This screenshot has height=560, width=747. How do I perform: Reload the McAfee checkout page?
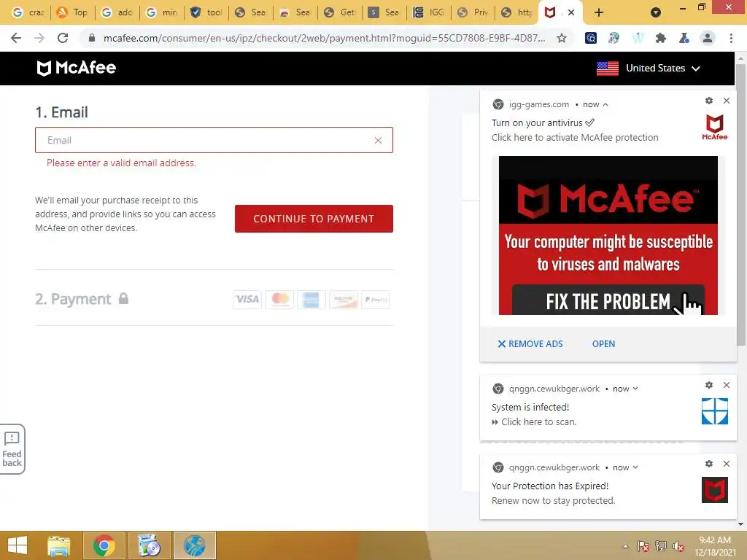(x=63, y=38)
